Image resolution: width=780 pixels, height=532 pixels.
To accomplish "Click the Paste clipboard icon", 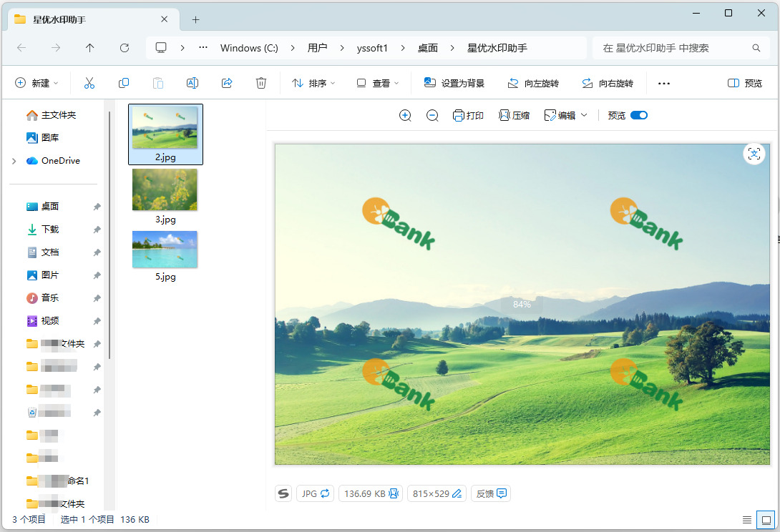I will tap(157, 83).
